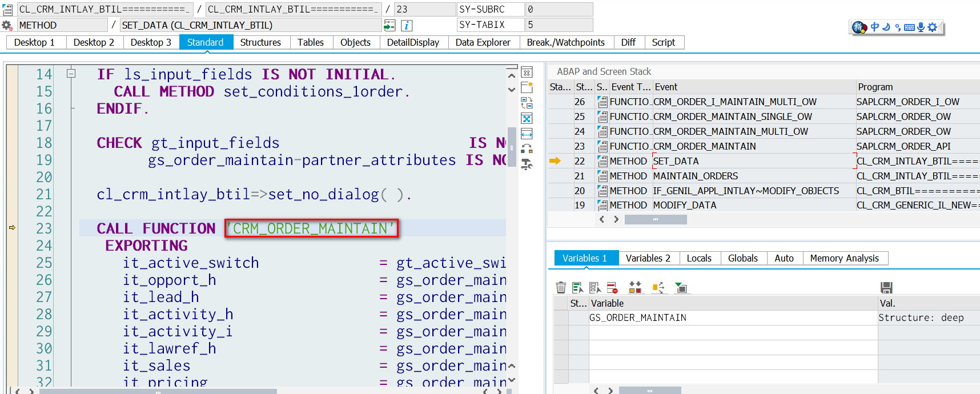This screenshot has height=394, width=980.
Task: Open the Data Explorer tab
Action: coord(483,42)
